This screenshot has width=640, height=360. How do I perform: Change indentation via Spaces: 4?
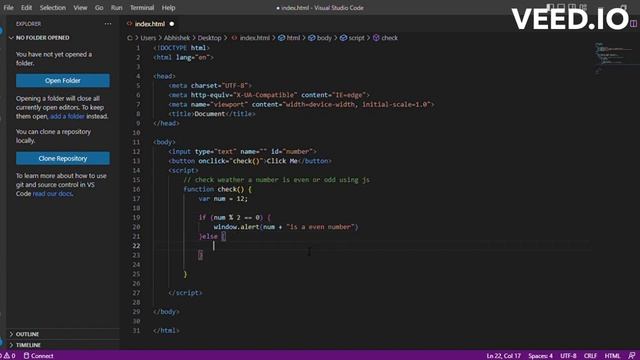coord(540,356)
